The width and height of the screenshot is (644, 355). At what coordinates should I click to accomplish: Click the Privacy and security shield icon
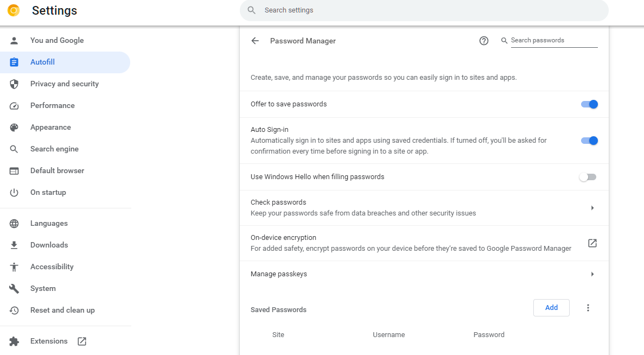[14, 84]
